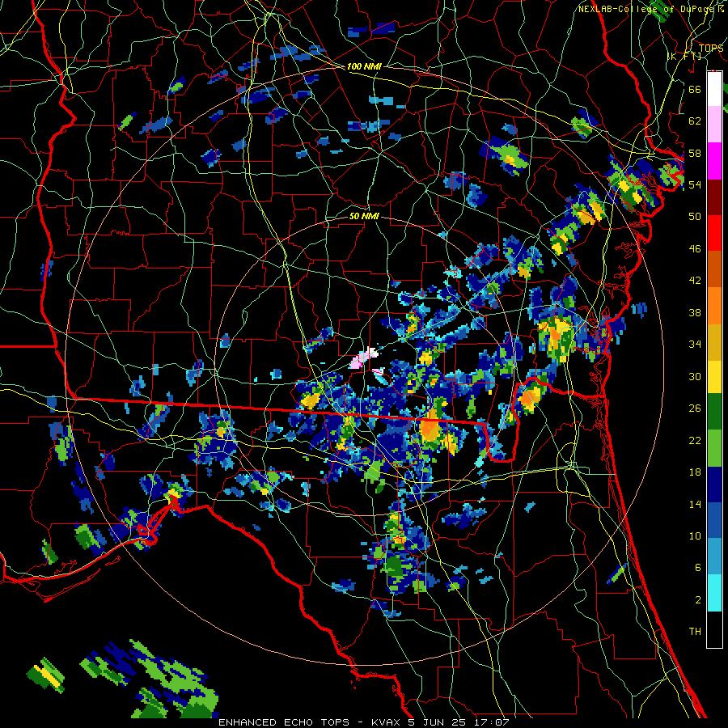Select the bright red legend color segment

coord(714,233)
